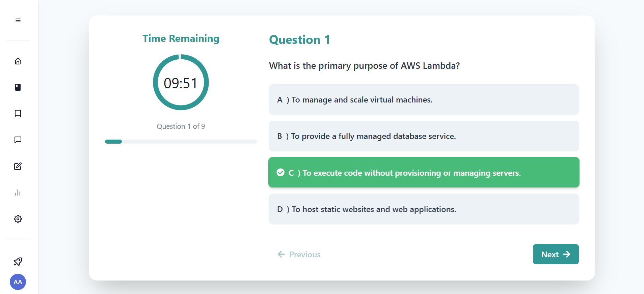
Task: Open the settings gear icon
Action: (x=18, y=219)
